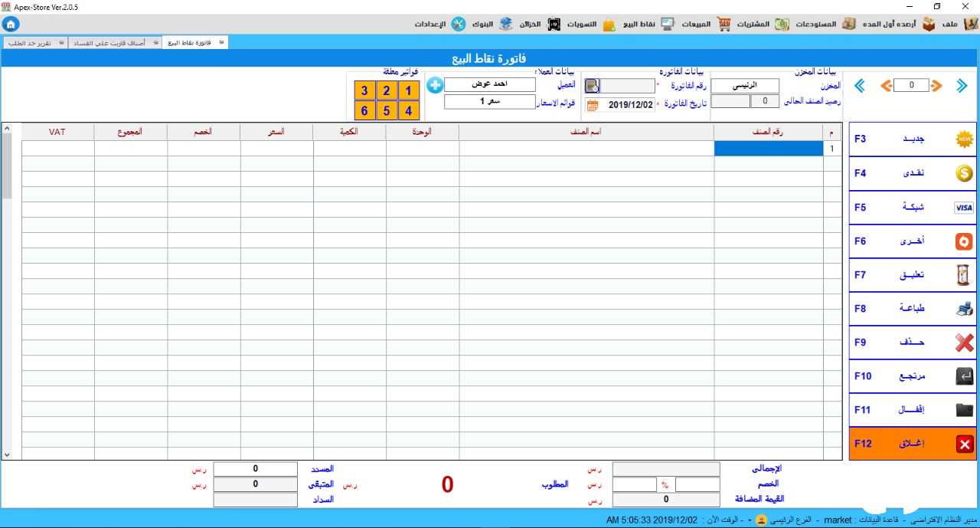Click the المسدد paid amount field

tap(255, 469)
